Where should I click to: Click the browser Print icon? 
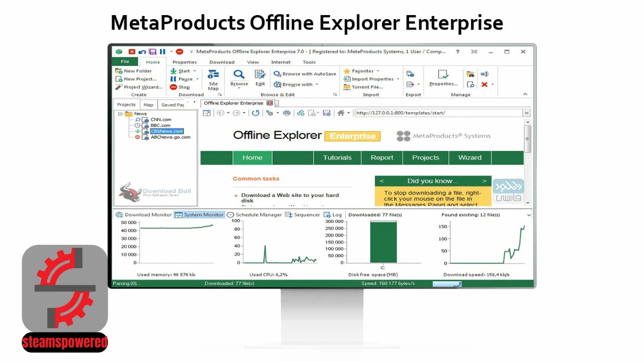tap(287, 113)
